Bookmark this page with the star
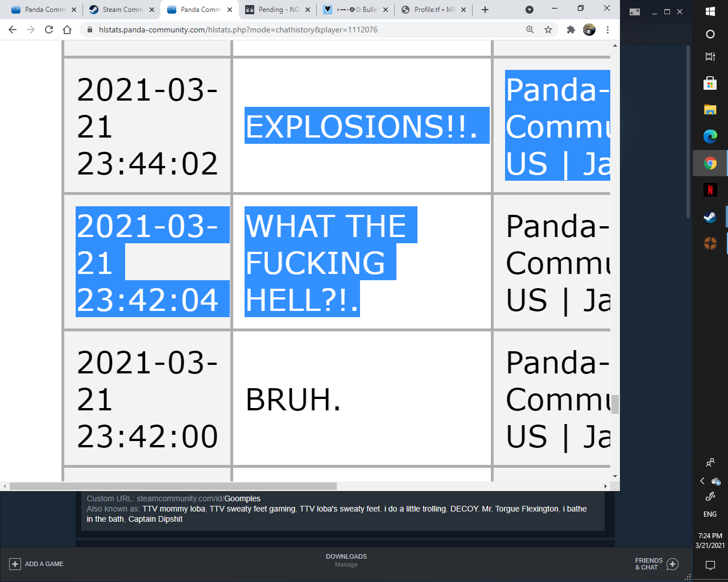This screenshot has height=582, width=728. click(x=548, y=30)
